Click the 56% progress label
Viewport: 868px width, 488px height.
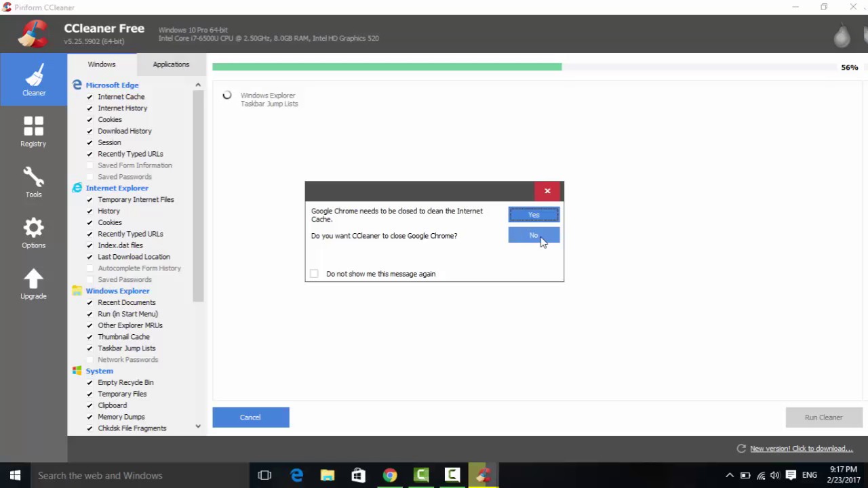[x=850, y=68]
